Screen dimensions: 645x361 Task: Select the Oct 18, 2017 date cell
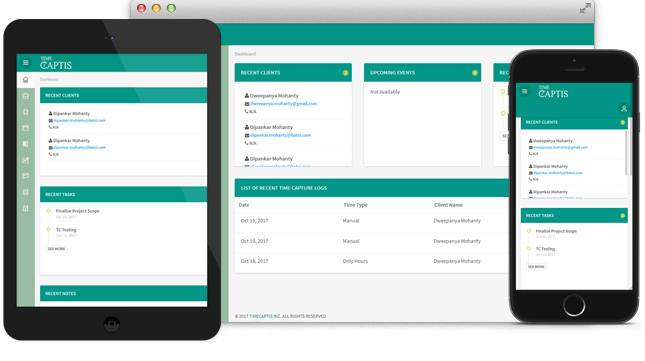tap(254, 261)
